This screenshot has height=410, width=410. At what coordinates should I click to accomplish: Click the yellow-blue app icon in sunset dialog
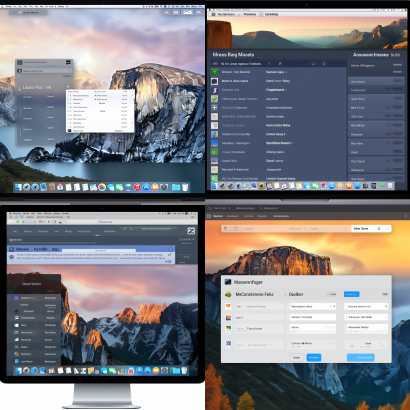pos(228,294)
